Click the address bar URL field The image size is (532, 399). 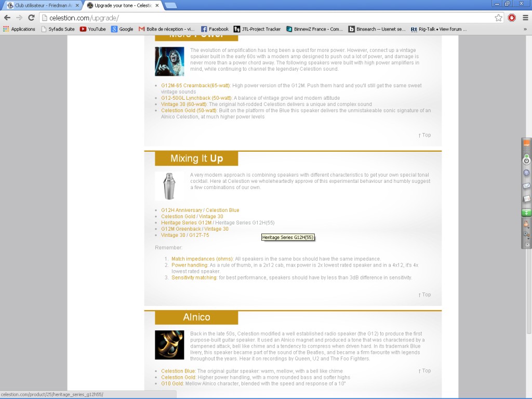260,18
